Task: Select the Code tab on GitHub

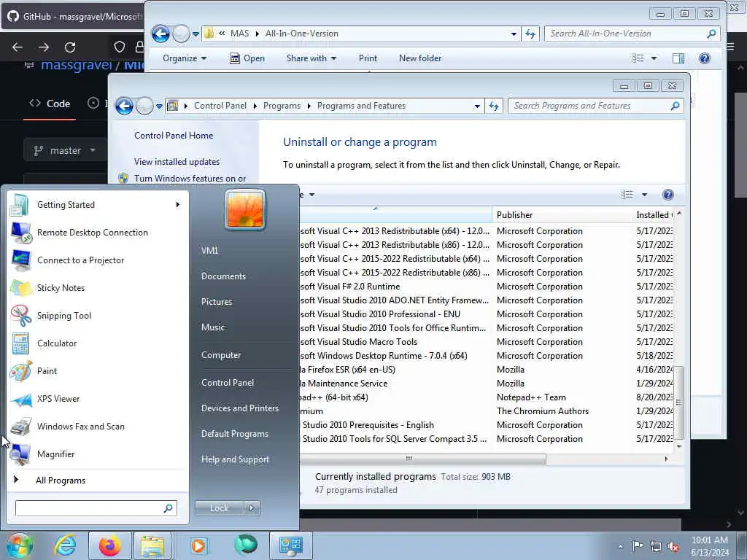Action: point(50,104)
